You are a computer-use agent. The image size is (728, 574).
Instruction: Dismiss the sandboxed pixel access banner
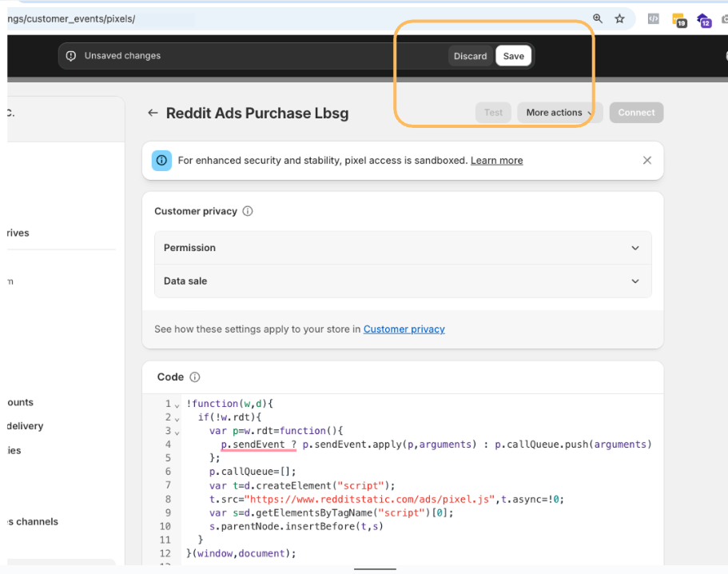pyautogui.click(x=646, y=160)
